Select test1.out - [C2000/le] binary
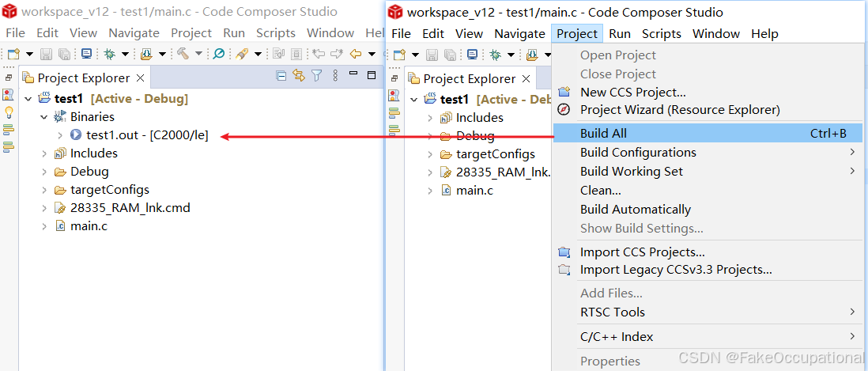 (147, 135)
